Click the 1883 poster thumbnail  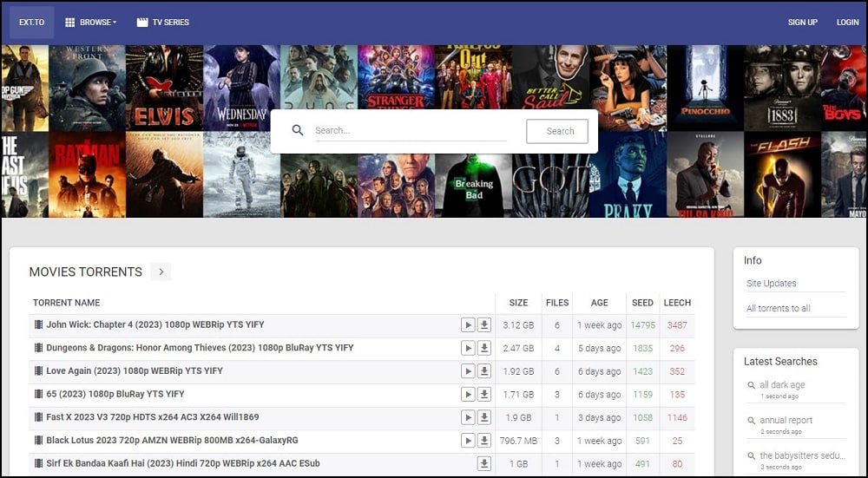(782, 88)
